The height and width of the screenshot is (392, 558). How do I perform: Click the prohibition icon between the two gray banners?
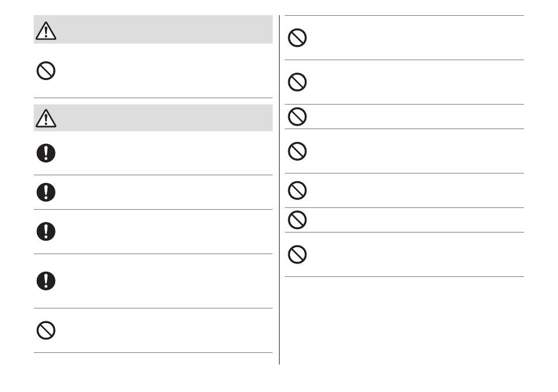pyautogui.click(x=46, y=71)
